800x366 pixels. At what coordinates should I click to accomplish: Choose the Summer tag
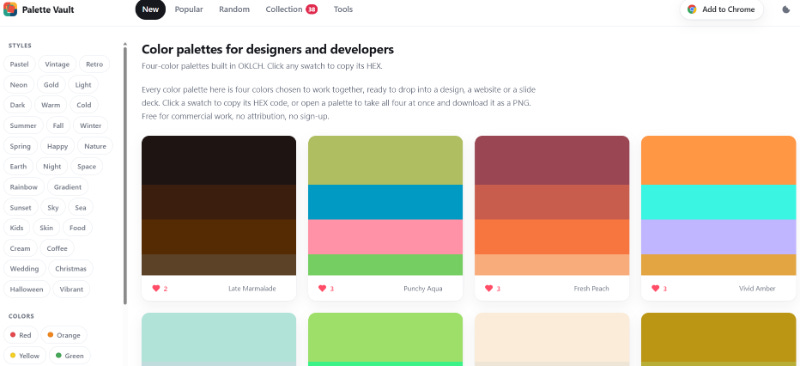tap(23, 126)
